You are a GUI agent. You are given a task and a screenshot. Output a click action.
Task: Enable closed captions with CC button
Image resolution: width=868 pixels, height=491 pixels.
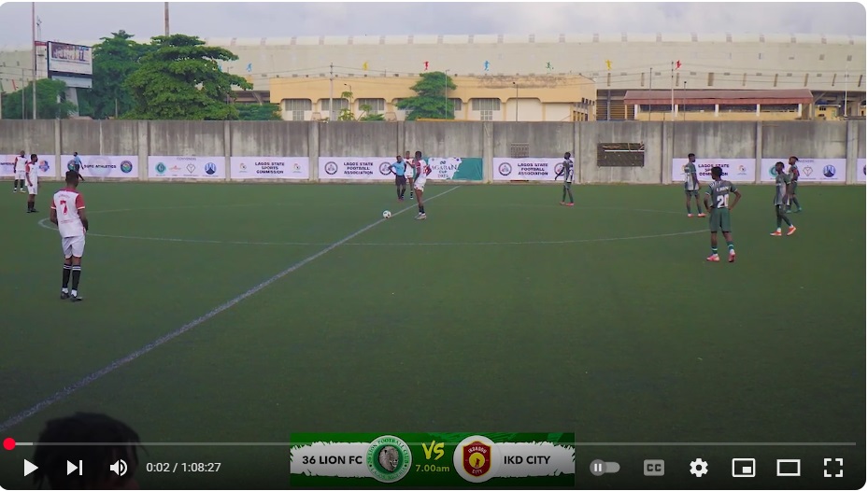654,468
